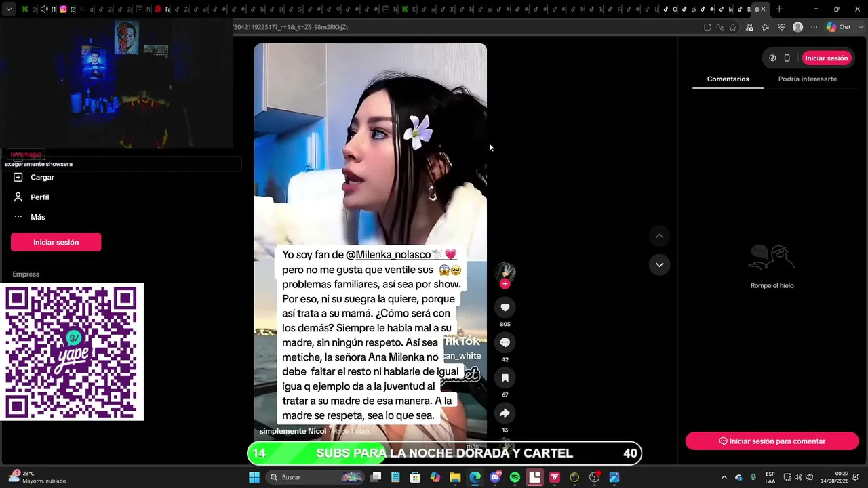Show hidden system tray icons
The height and width of the screenshot is (488, 868).
coord(724,477)
